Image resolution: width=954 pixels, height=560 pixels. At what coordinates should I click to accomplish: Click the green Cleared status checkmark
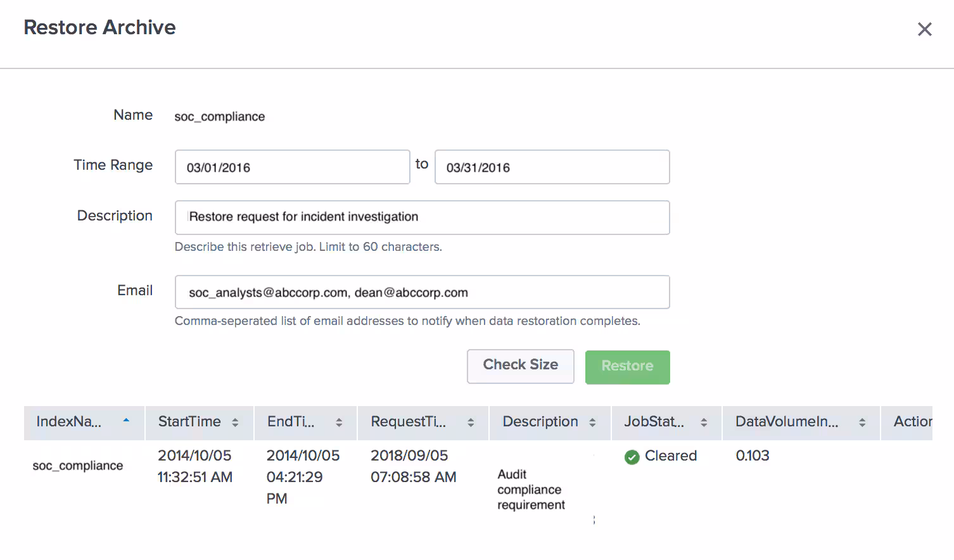coord(632,457)
